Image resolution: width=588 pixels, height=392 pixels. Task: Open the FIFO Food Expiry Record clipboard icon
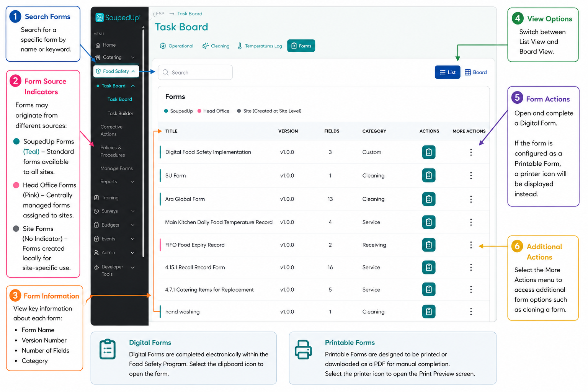point(429,245)
